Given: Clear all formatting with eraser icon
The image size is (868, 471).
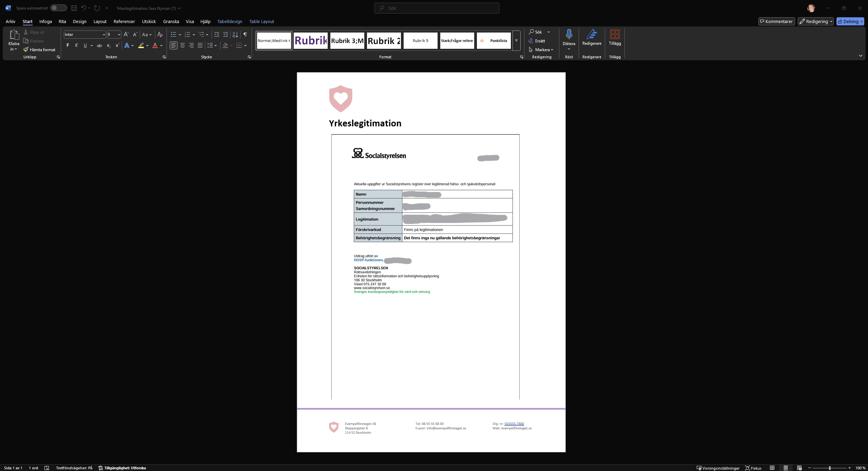Looking at the screenshot, I should point(160,35).
